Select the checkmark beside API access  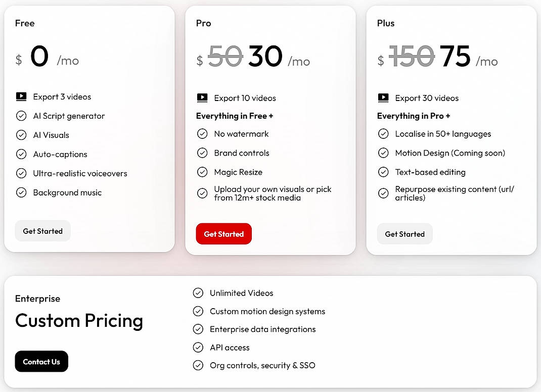(x=198, y=347)
